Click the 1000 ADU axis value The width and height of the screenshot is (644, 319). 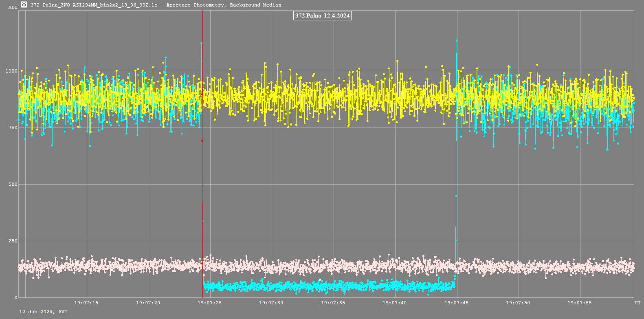click(11, 71)
